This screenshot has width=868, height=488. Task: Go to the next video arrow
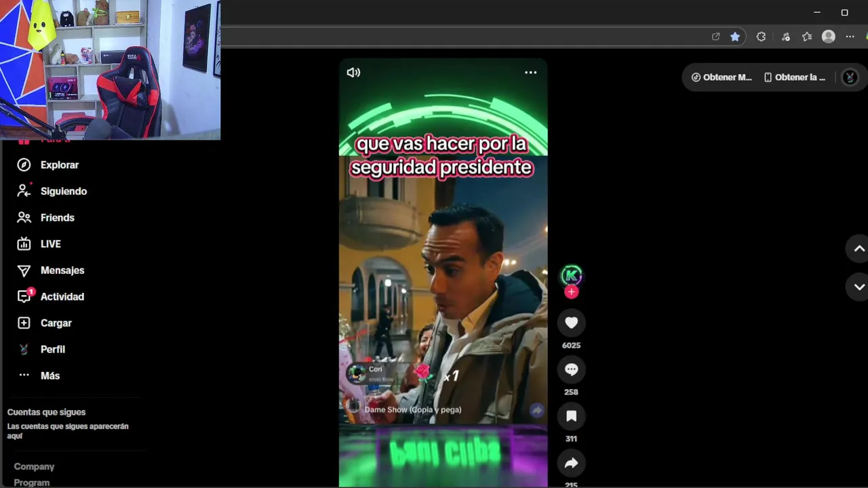pyautogui.click(x=859, y=287)
